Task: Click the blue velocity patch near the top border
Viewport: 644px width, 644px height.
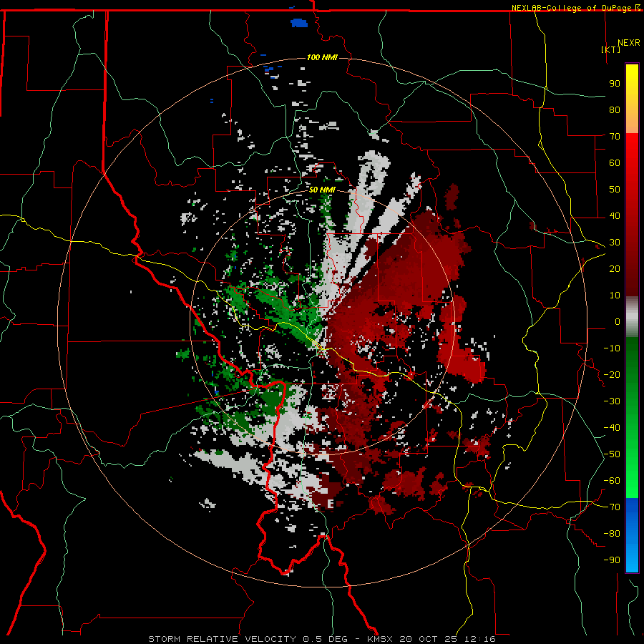Action: click(x=299, y=23)
